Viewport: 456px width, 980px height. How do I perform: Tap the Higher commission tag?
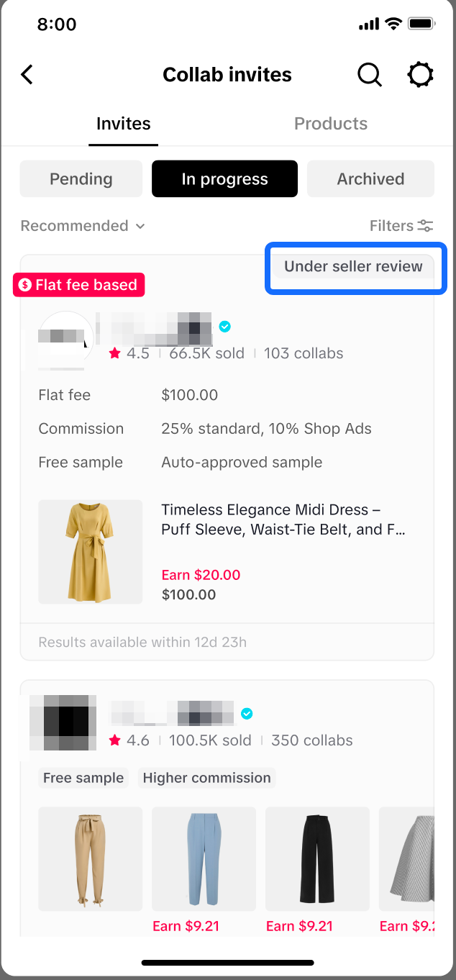coord(206,778)
